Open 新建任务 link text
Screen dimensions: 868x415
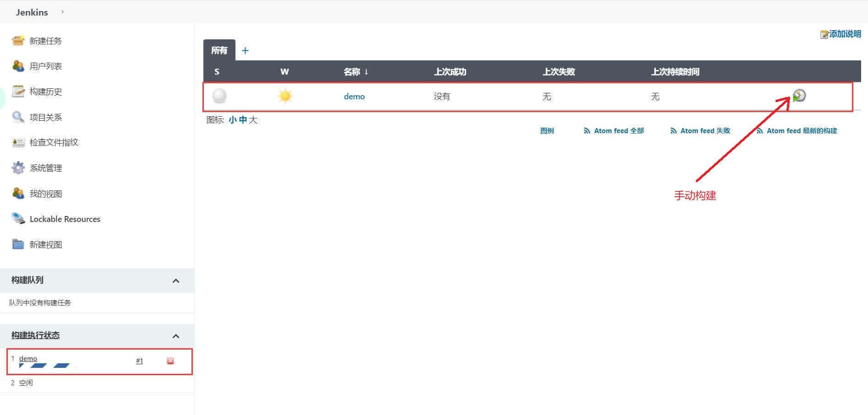(x=45, y=41)
